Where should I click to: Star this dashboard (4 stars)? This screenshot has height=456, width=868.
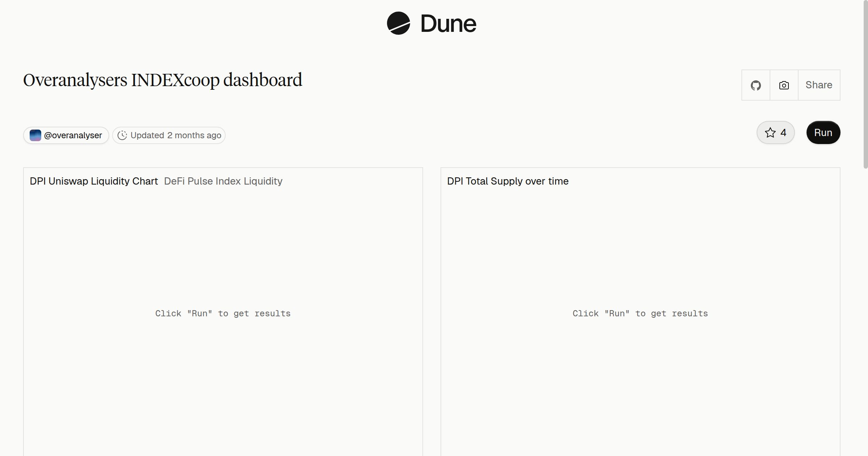click(775, 132)
